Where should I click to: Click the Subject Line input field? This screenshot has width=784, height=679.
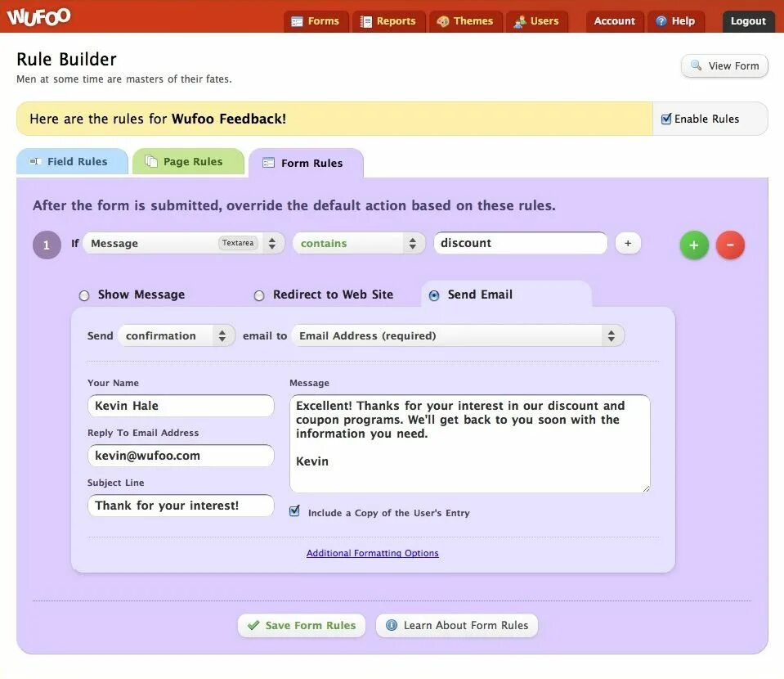[181, 506]
